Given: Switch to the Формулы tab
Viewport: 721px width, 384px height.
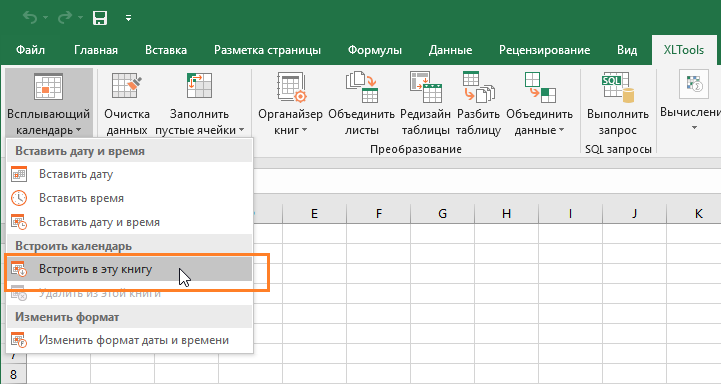Looking at the screenshot, I should click(x=375, y=50).
